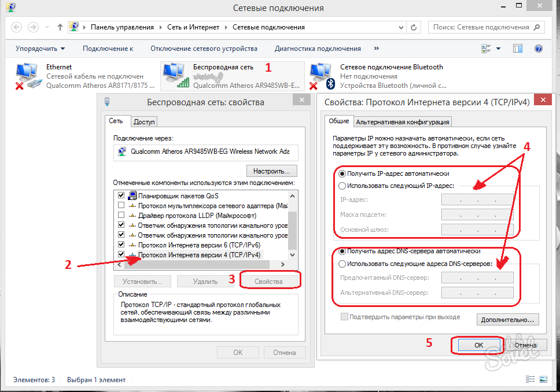Click the Предпочитаемый DNS-сервер field

point(477,278)
